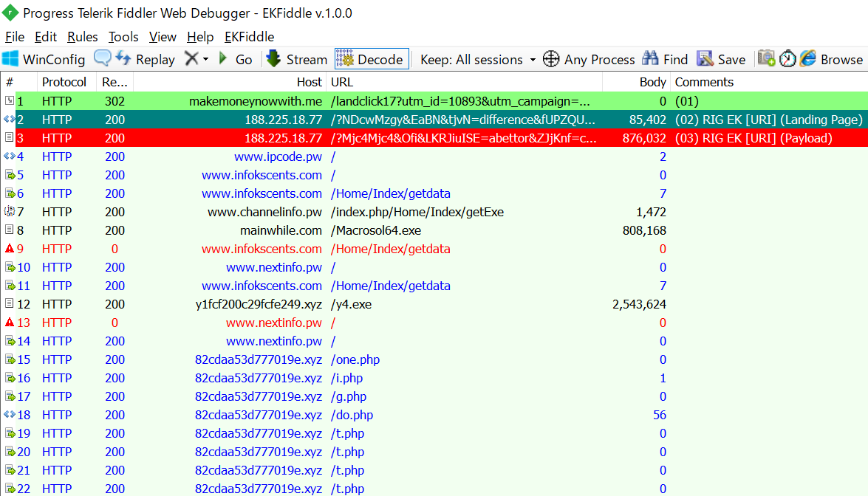Select session 21 /t.php

(434, 470)
